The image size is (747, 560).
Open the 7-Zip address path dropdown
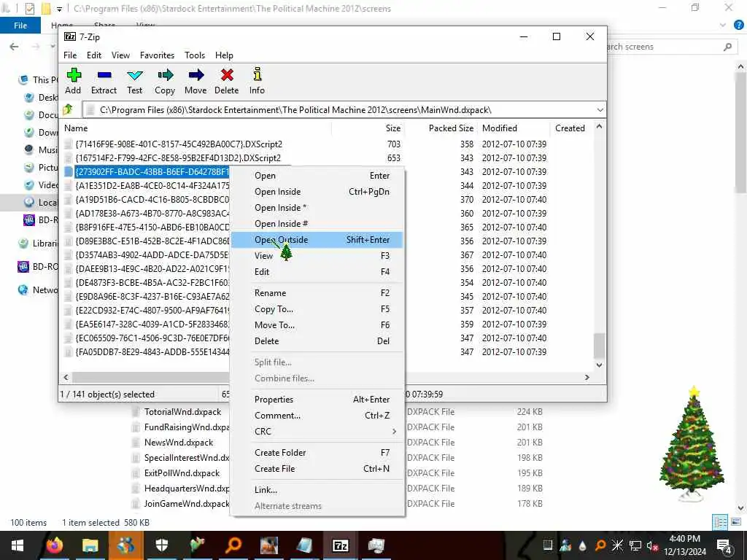coord(600,110)
